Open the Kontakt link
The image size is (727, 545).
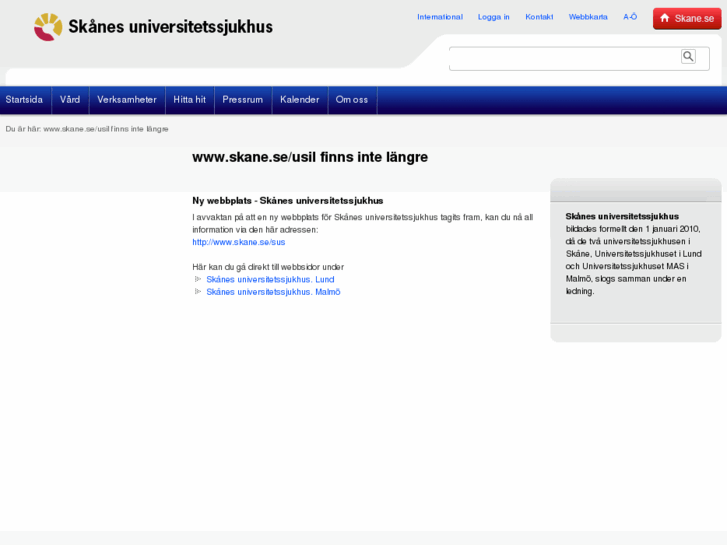[x=539, y=17]
